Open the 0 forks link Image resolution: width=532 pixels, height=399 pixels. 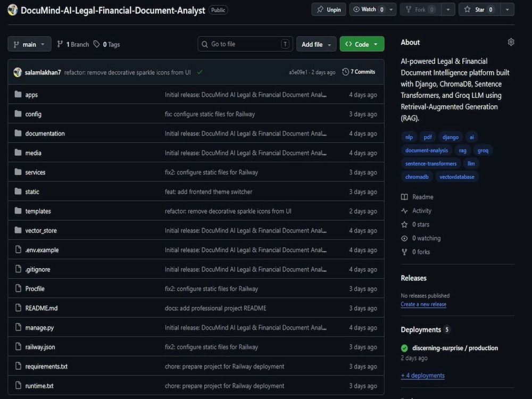(415, 252)
